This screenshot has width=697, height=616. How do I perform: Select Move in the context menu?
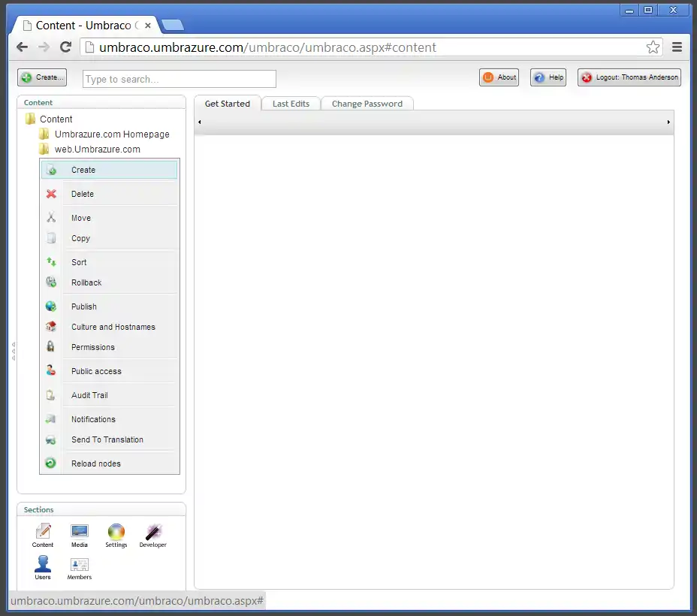coord(109,218)
